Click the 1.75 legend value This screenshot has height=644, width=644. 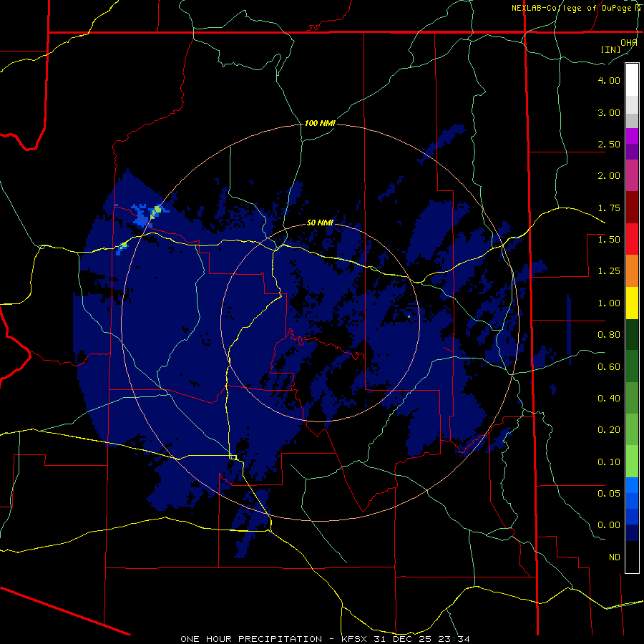pyautogui.click(x=609, y=208)
